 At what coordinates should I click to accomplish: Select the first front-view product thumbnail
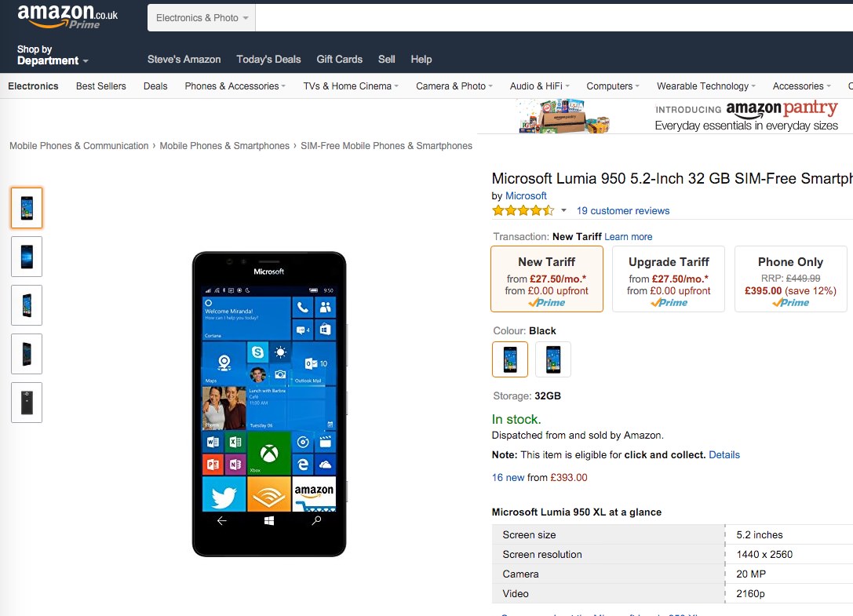(27, 208)
